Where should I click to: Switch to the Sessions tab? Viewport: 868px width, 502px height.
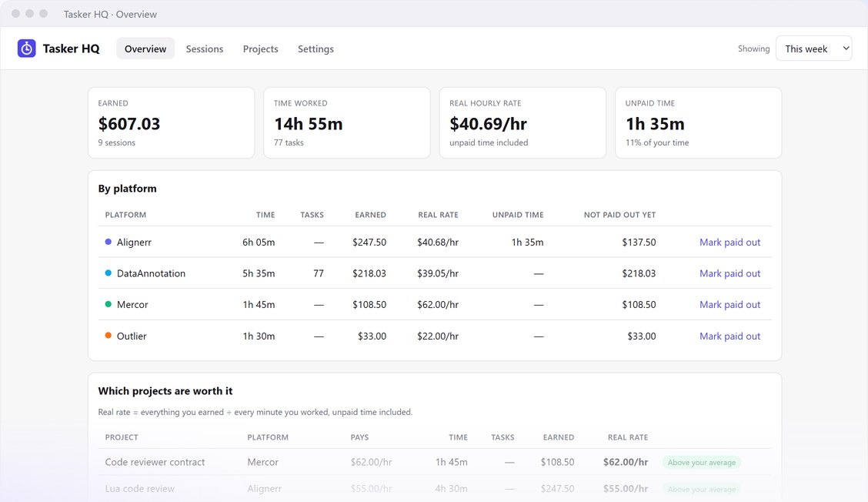click(204, 49)
